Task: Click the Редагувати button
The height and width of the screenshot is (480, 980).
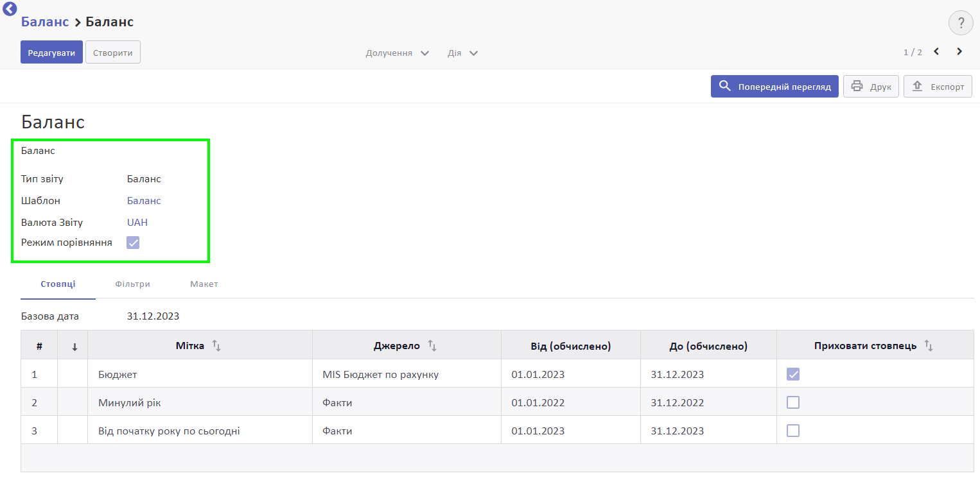Action: click(51, 53)
